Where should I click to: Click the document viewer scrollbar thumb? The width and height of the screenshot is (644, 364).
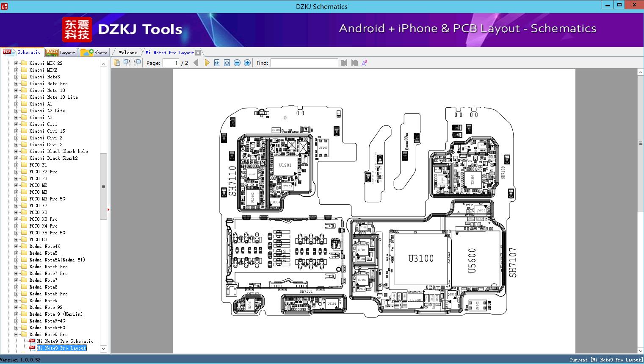(641, 143)
